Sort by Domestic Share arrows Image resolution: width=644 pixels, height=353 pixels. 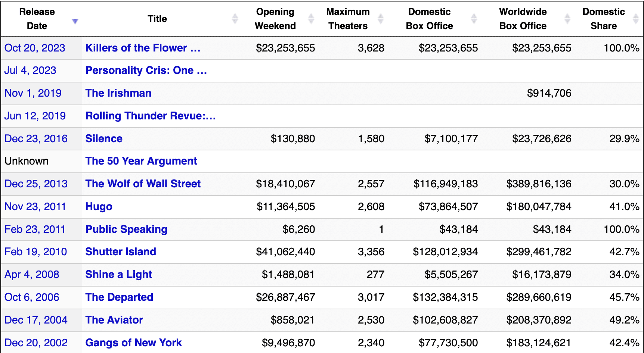(636, 19)
